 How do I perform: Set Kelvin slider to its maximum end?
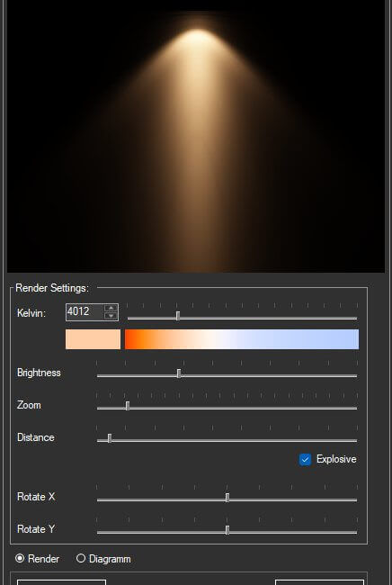(x=356, y=319)
